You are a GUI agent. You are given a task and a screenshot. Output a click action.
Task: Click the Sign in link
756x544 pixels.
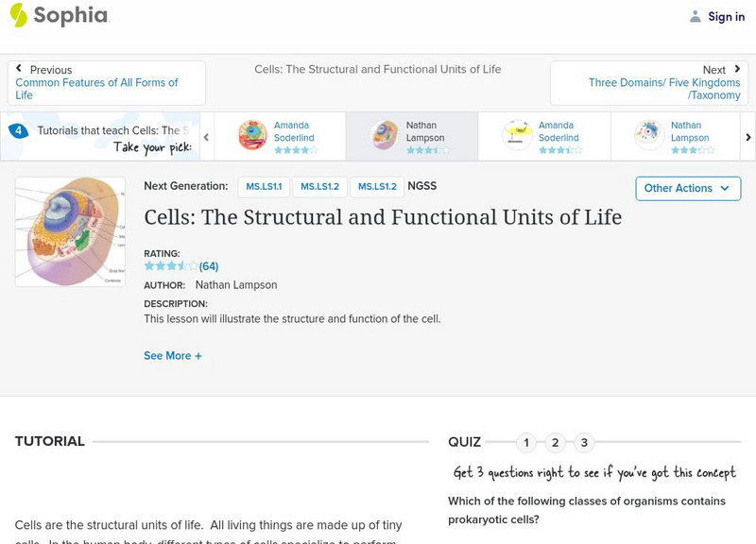726,16
